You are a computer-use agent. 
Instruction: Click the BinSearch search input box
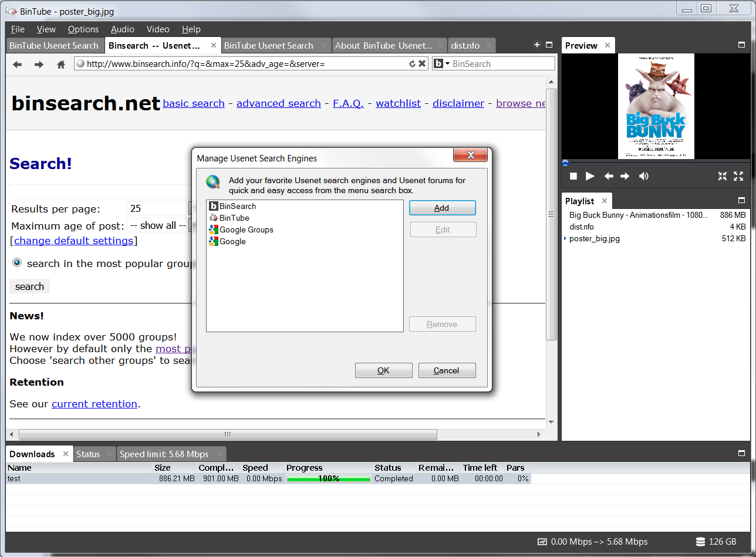[502, 64]
